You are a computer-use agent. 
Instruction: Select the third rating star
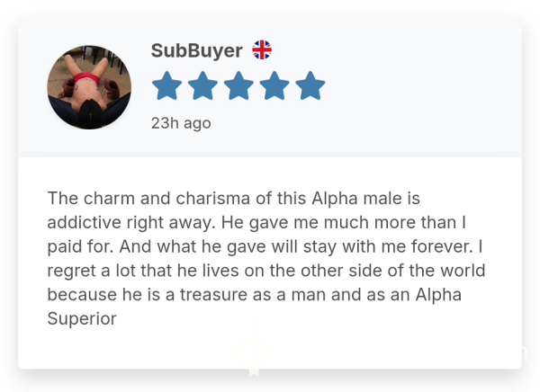(x=238, y=85)
